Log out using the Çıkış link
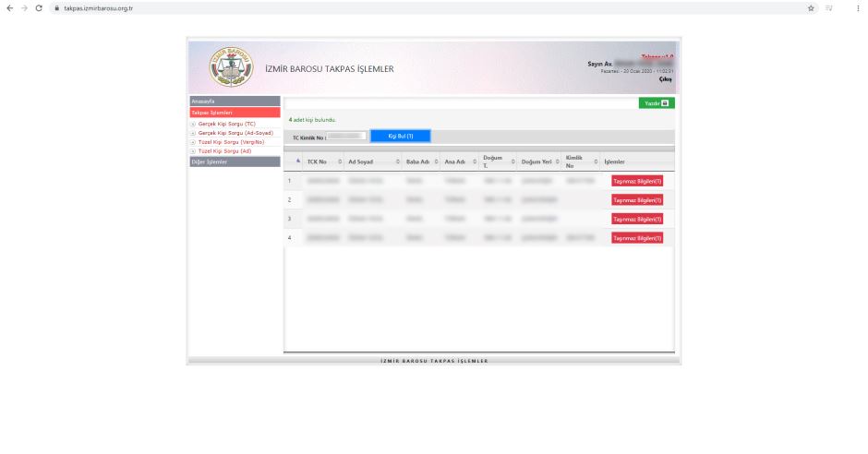The width and height of the screenshot is (868, 454). tap(665, 79)
